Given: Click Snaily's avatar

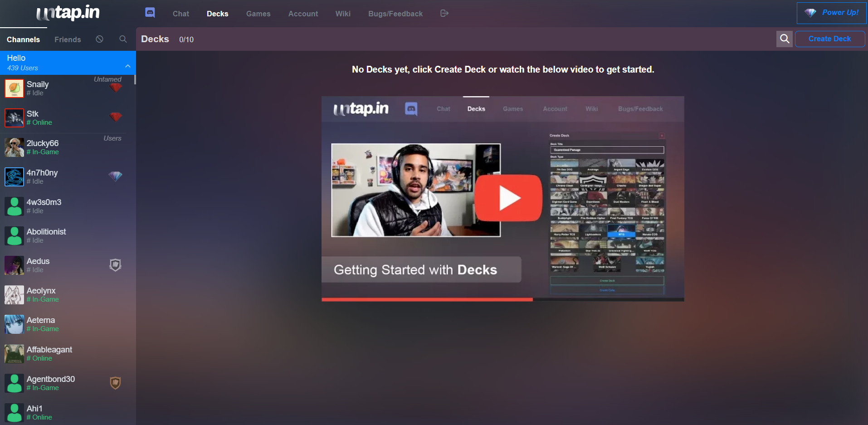Looking at the screenshot, I should point(14,88).
